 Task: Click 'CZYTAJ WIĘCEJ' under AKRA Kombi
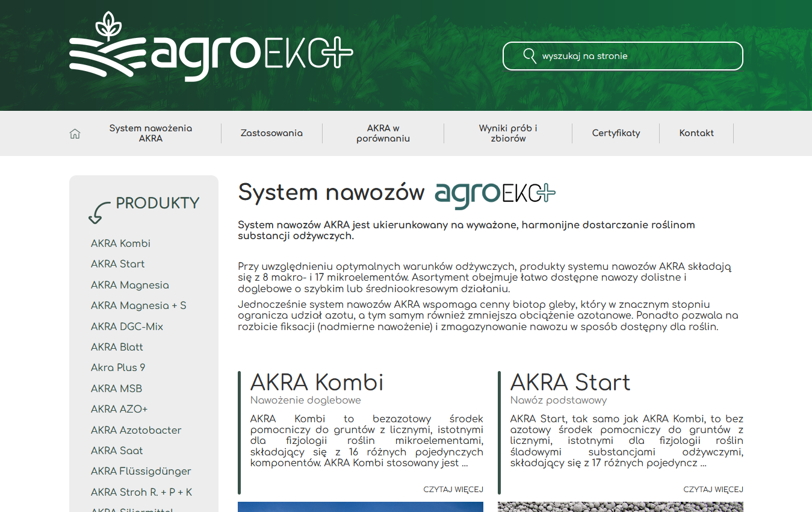453,489
